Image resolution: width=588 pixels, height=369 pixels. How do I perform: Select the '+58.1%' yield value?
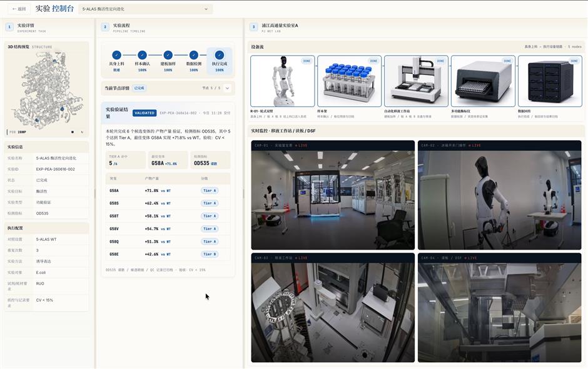(151, 216)
